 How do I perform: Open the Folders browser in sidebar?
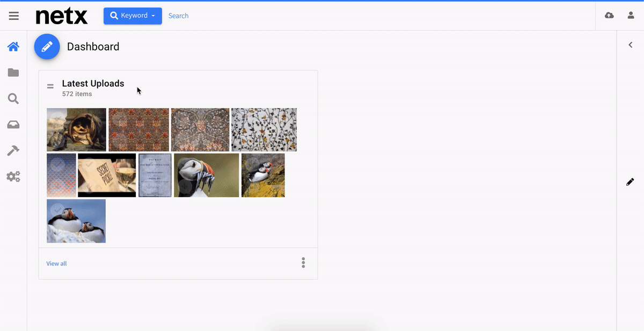click(x=13, y=73)
